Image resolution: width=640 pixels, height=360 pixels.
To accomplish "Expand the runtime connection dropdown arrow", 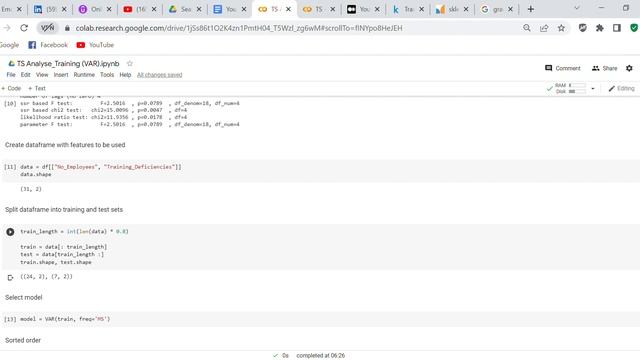I will pos(593,88).
